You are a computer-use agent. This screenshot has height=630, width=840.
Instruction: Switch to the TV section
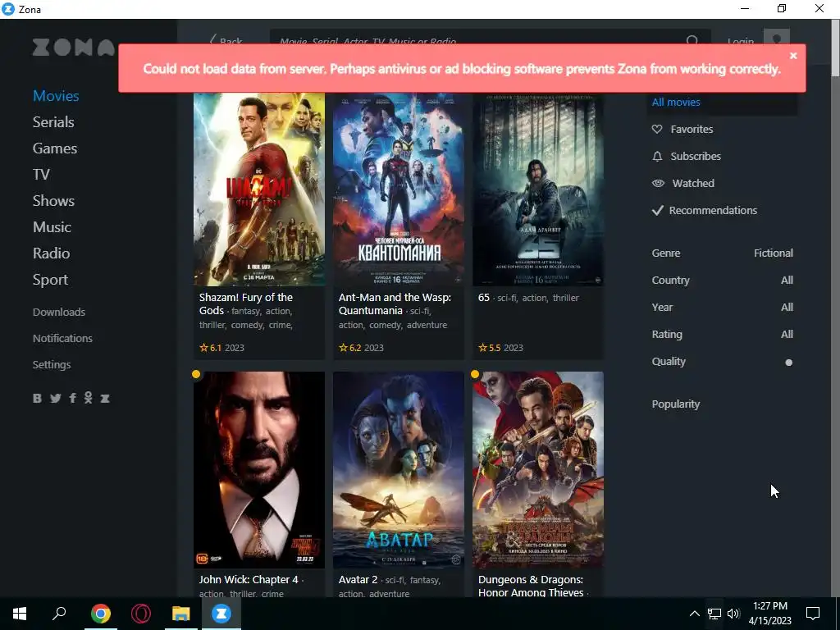[41, 175]
